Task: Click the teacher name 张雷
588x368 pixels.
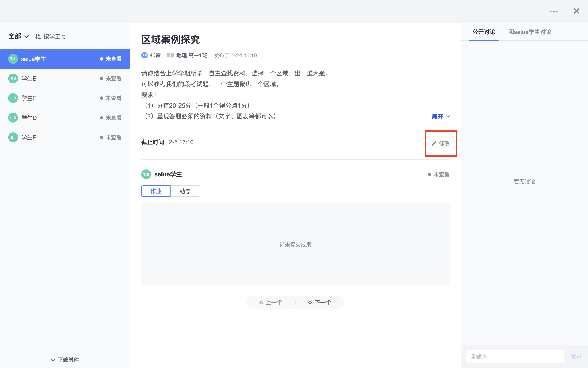Action: tap(155, 55)
